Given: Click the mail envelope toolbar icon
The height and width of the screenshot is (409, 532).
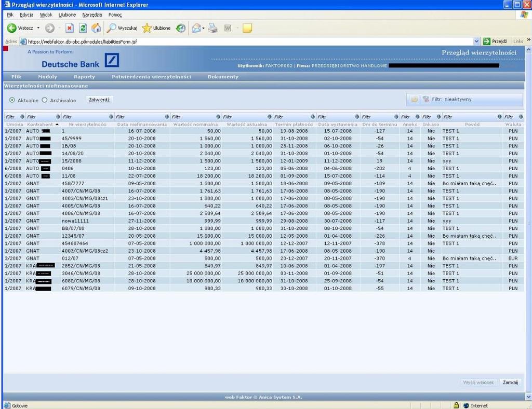Looking at the screenshot, I should [x=196, y=28].
